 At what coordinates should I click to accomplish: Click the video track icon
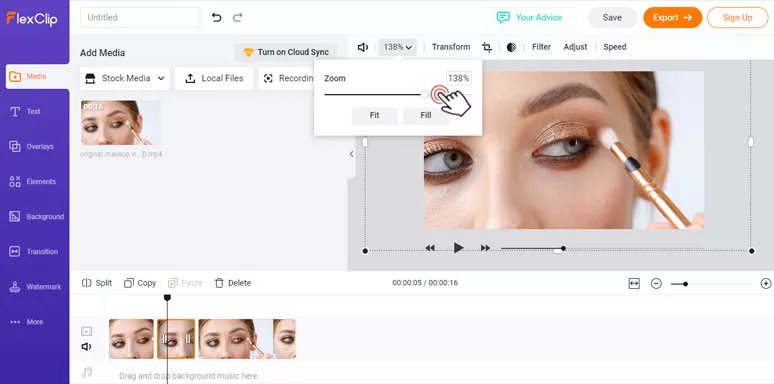pos(86,331)
